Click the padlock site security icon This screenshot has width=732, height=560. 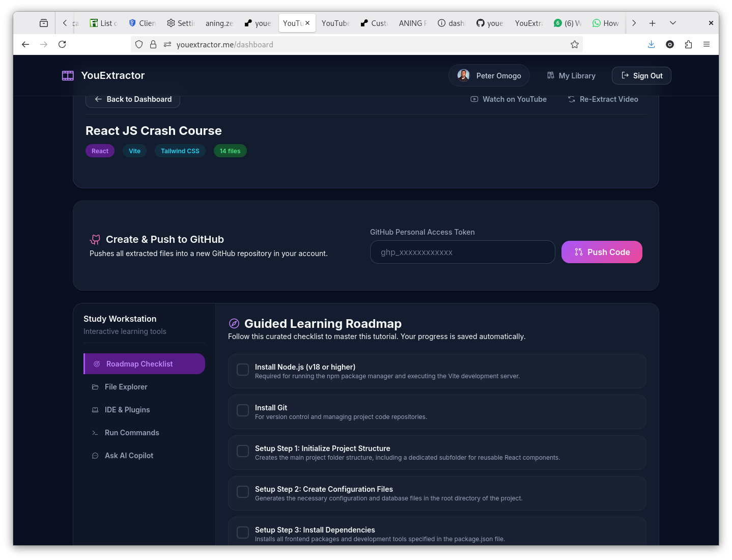(153, 45)
